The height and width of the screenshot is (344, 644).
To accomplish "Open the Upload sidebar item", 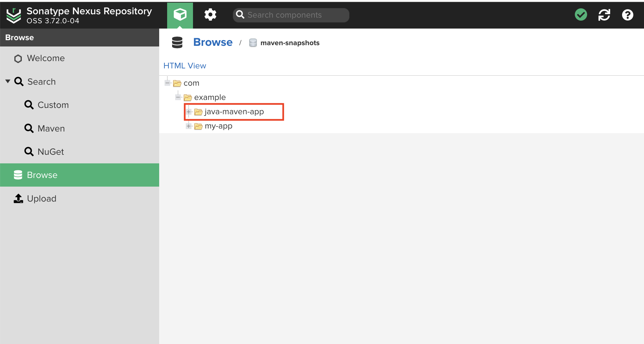I will (41, 199).
